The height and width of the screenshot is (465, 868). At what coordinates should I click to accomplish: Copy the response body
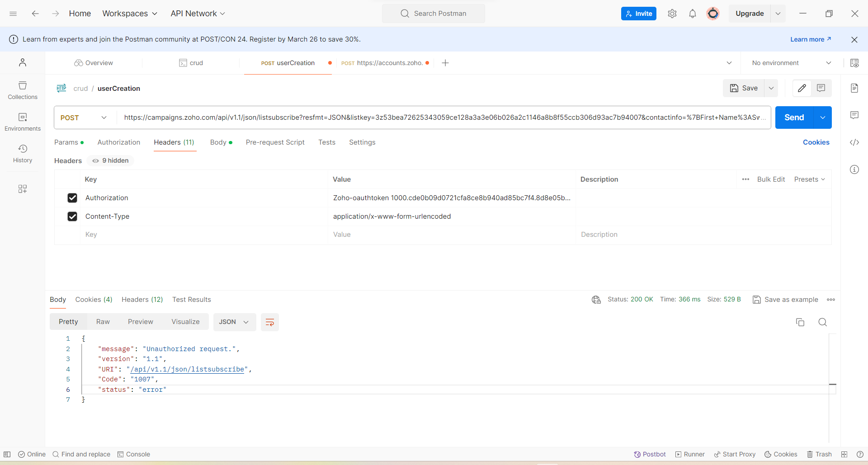pyautogui.click(x=800, y=322)
